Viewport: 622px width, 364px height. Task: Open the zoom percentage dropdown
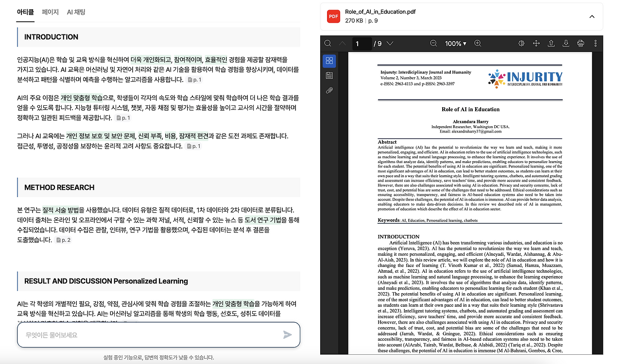455,43
